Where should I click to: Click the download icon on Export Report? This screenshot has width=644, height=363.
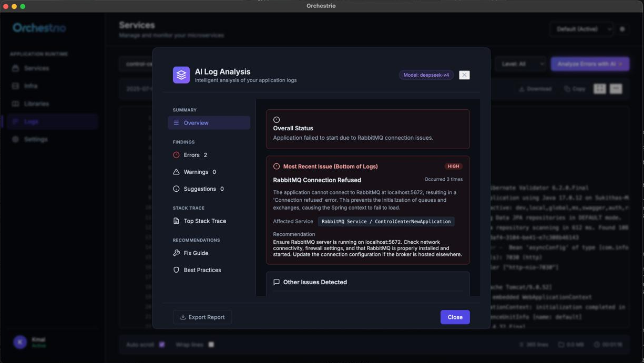pos(183,317)
